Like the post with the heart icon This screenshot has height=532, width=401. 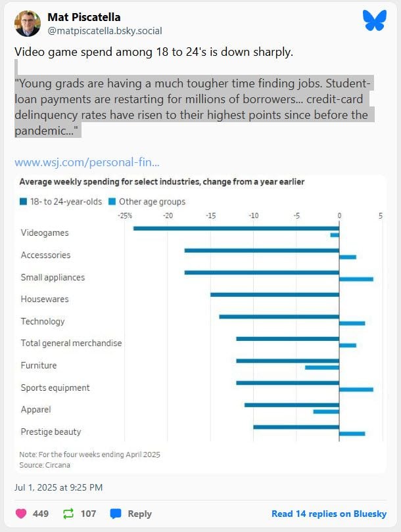click(21, 514)
